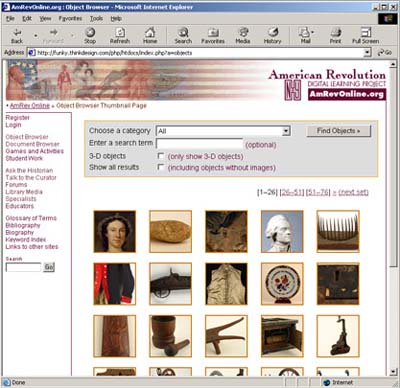The width and height of the screenshot is (400, 388).
Task: Click the Internet zone status indicator
Action: point(338,382)
